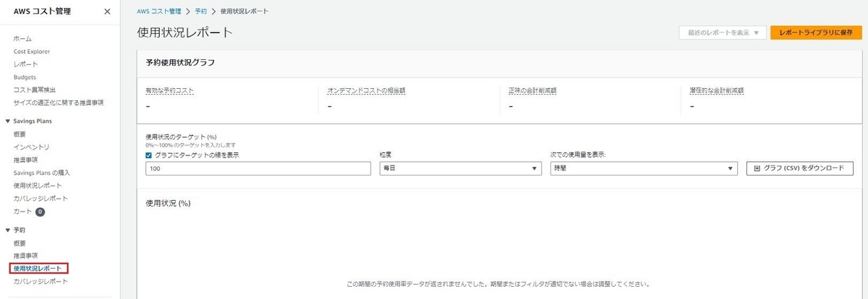
Task: Click 予約 breadcrumb link
Action: 200,12
